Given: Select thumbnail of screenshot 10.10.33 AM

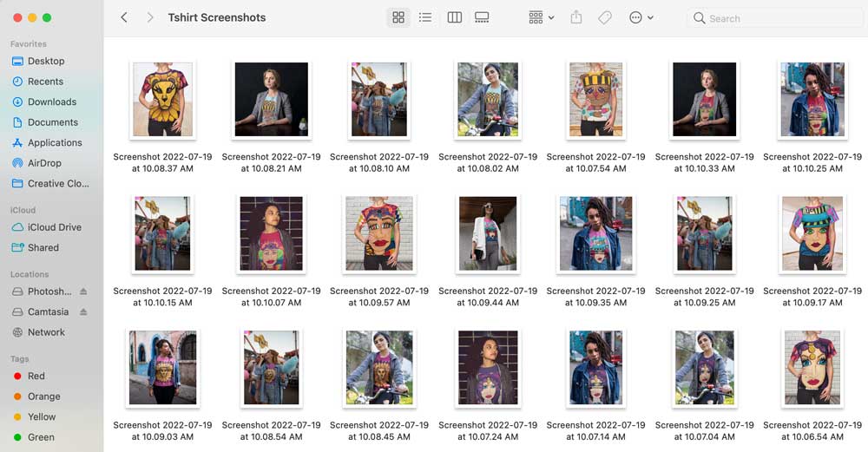Looking at the screenshot, I should pos(704,100).
